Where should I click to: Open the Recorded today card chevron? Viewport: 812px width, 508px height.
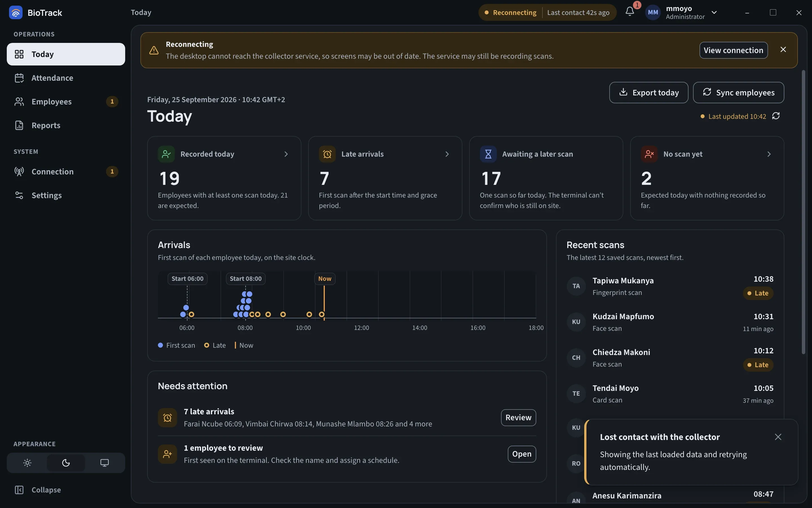[286, 154]
